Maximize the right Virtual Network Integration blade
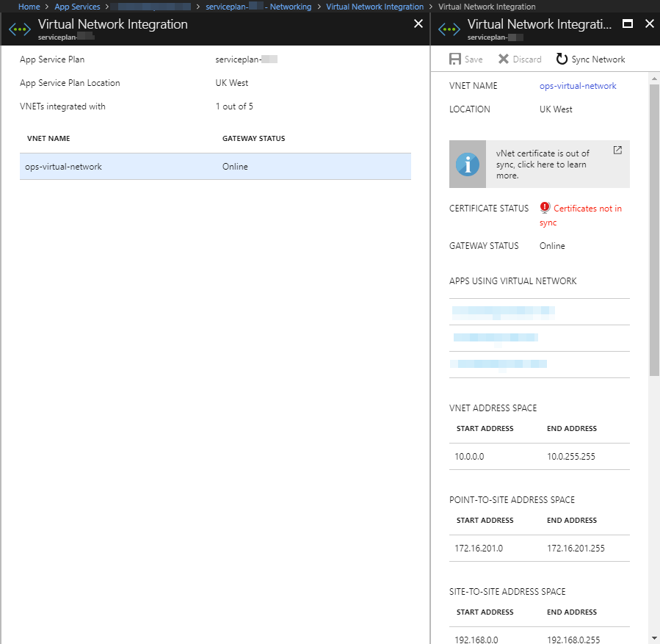The width and height of the screenshot is (660, 644). point(628,23)
